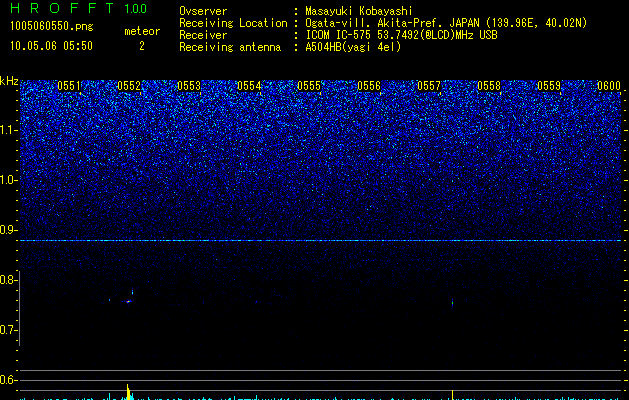Click the A504HB(yagi 4el) antenna text
629x400 pixels.
point(353,47)
